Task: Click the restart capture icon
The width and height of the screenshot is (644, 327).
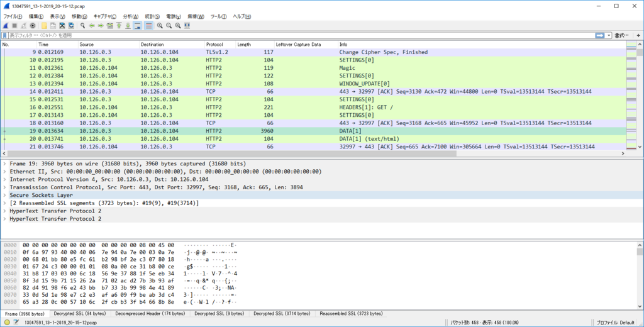Action: coord(24,26)
